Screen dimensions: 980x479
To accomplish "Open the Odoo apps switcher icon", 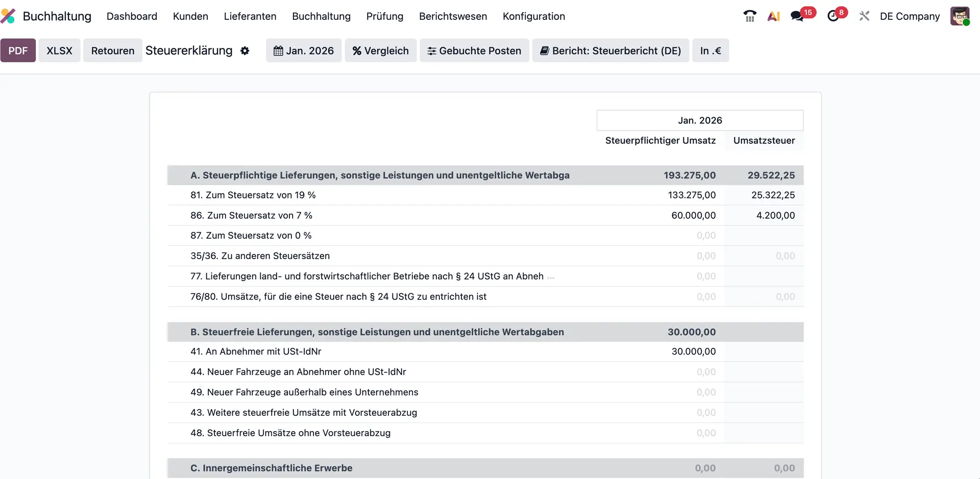I will [x=864, y=16].
